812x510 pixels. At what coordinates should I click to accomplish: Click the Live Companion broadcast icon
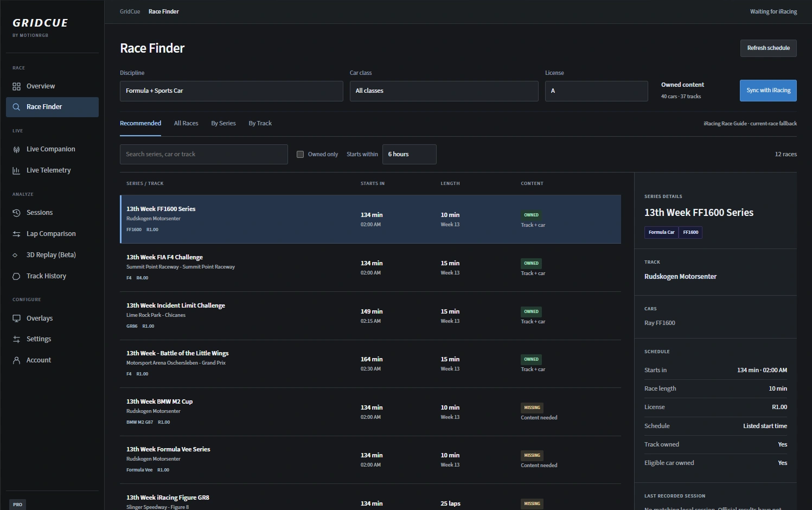coord(16,149)
